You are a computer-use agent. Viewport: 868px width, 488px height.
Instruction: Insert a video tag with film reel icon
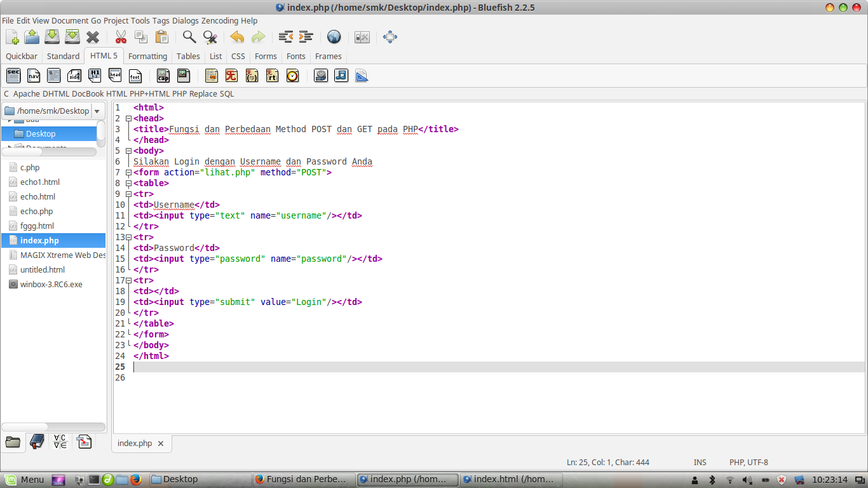click(x=321, y=76)
